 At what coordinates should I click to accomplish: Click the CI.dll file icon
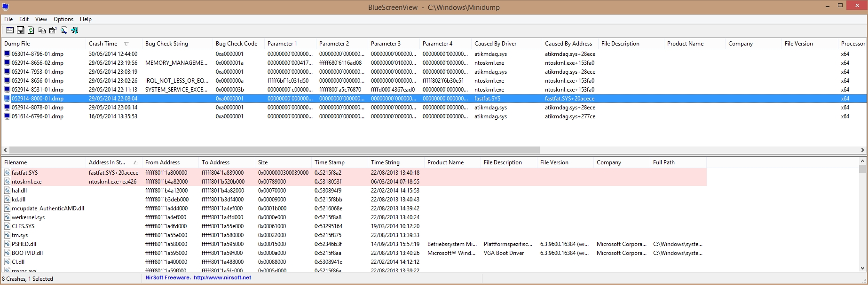[x=8, y=262]
